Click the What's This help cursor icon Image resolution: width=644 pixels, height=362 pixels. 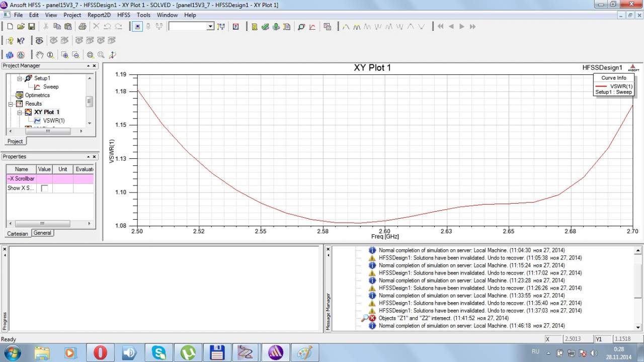(x=21, y=41)
